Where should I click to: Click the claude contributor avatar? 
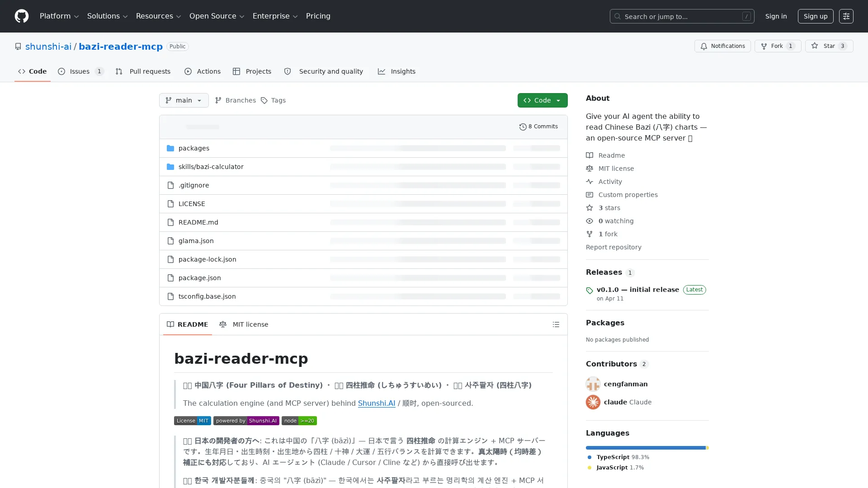pos(593,402)
